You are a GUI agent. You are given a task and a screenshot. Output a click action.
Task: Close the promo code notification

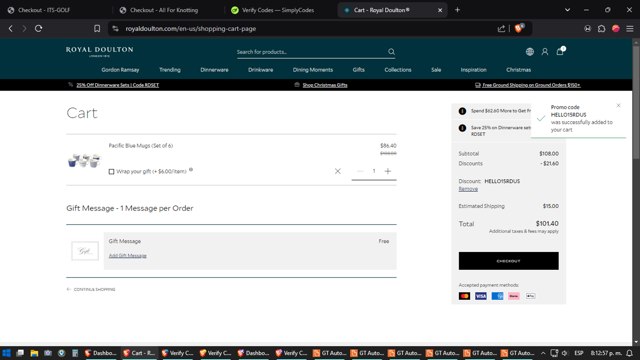pyautogui.click(x=618, y=106)
